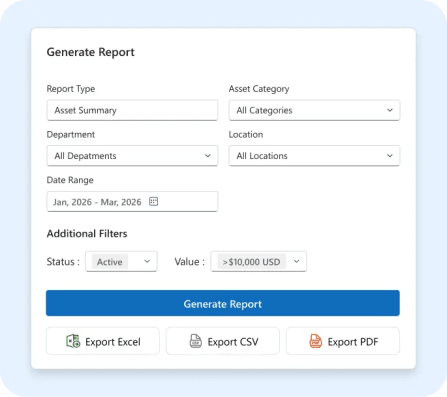Click the Asset Category chevron arrow

point(390,110)
